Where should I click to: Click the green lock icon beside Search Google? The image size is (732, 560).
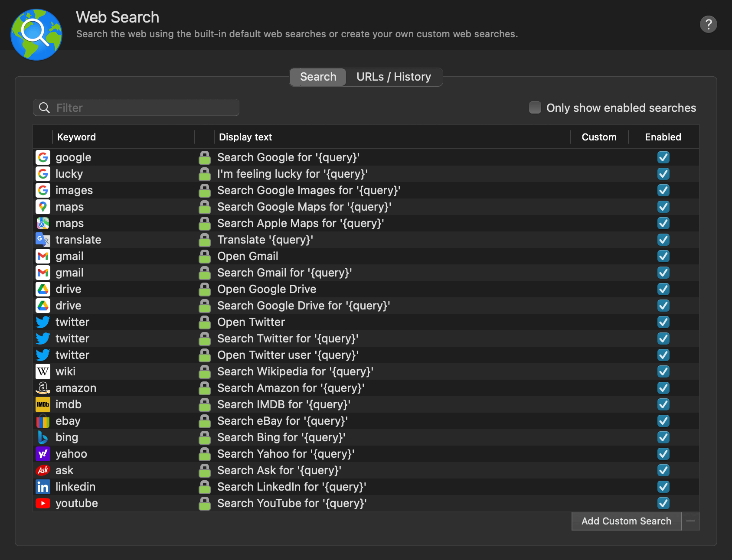(204, 157)
